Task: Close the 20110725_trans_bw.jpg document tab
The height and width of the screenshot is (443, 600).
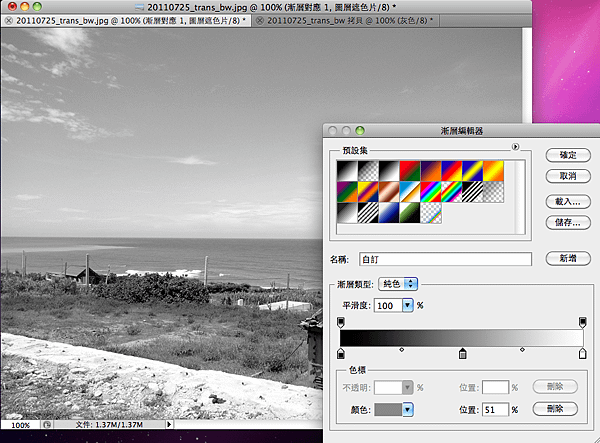Action: coord(8,21)
